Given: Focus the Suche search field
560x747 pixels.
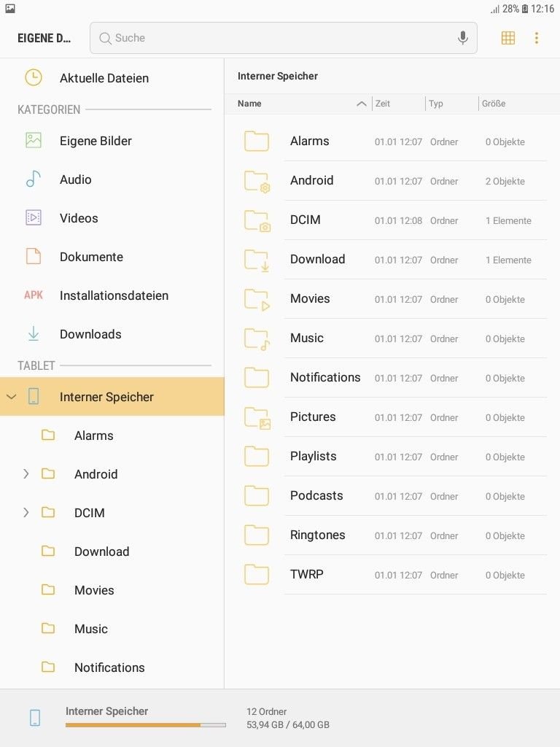Looking at the screenshot, I should pyautogui.click(x=284, y=38).
